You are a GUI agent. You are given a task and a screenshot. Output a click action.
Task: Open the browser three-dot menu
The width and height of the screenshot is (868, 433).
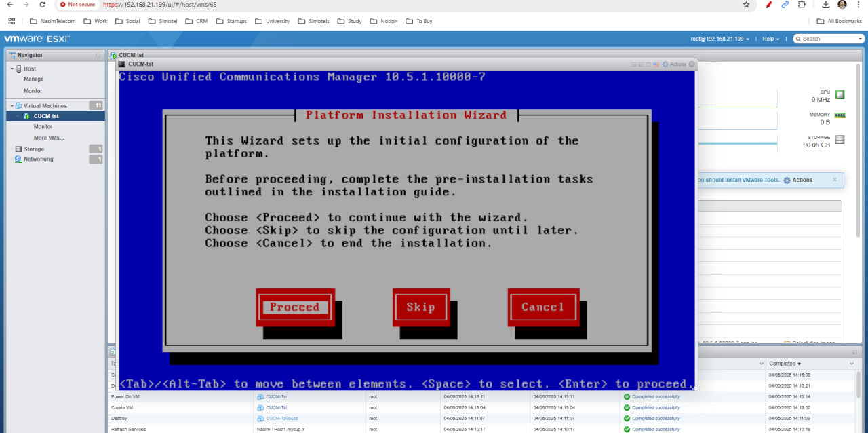[859, 5]
